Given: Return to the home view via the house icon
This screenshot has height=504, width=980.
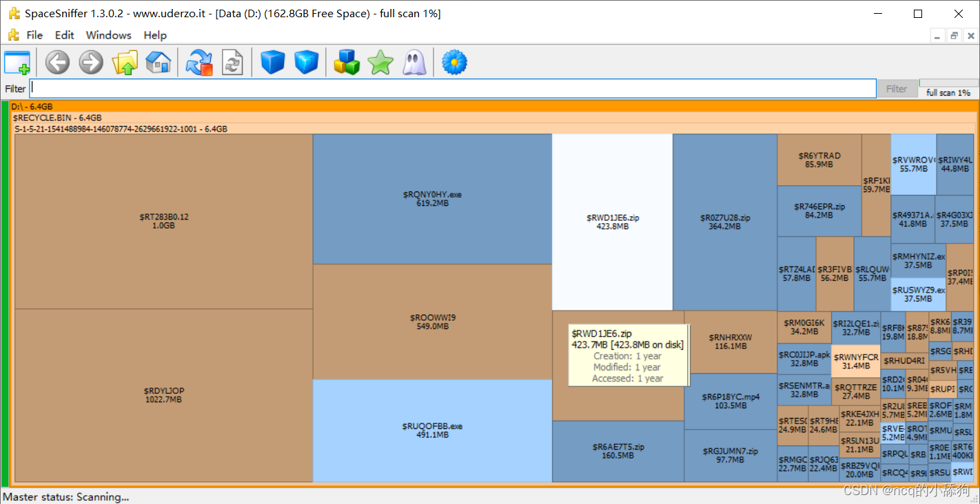Looking at the screenshot, I should (158, 63).
